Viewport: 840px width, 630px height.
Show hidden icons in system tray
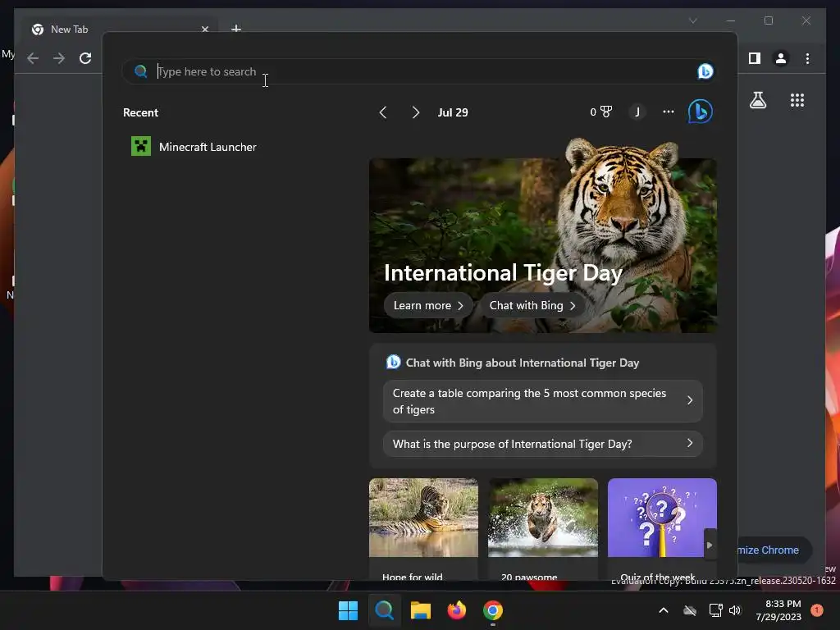[x=663, y=610]
